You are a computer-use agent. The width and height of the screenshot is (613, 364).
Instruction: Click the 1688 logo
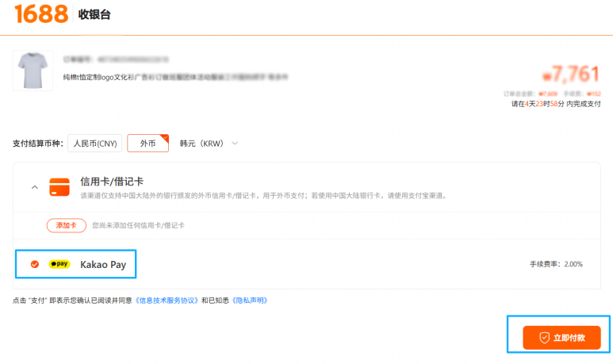click(41, 14)
